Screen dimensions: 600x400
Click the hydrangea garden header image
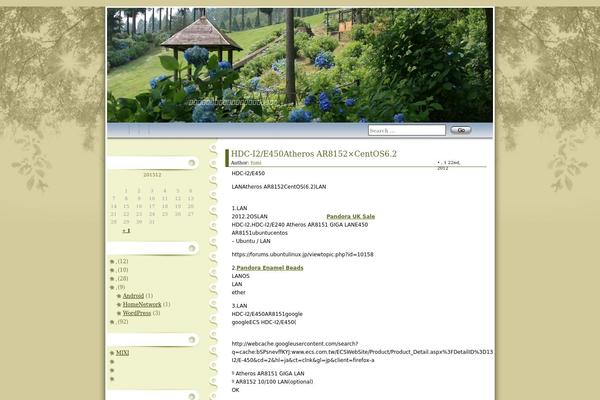pyautogui.click(x=300, y=65)
